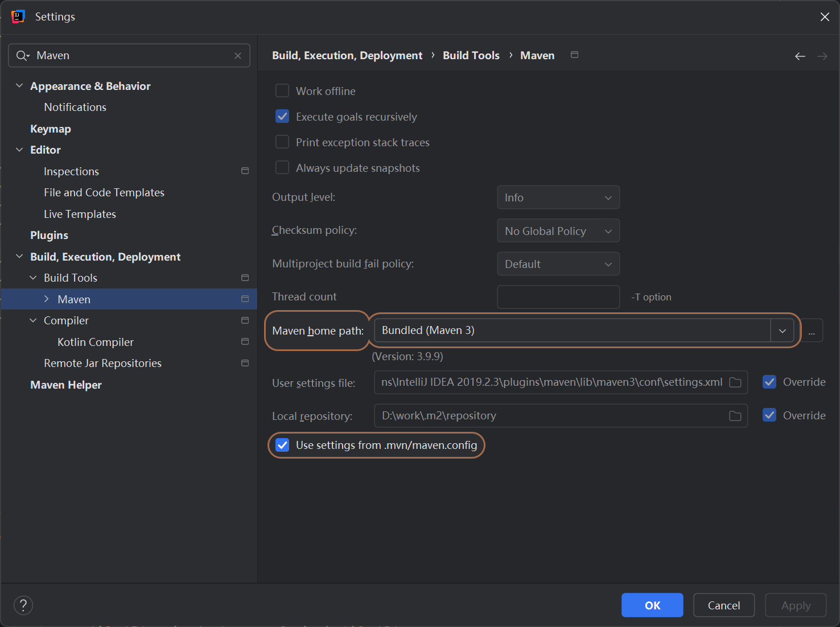Screen dimensions: 840x627
Task: Toggle Override for Local repository
Action: (x=769, y=415)
